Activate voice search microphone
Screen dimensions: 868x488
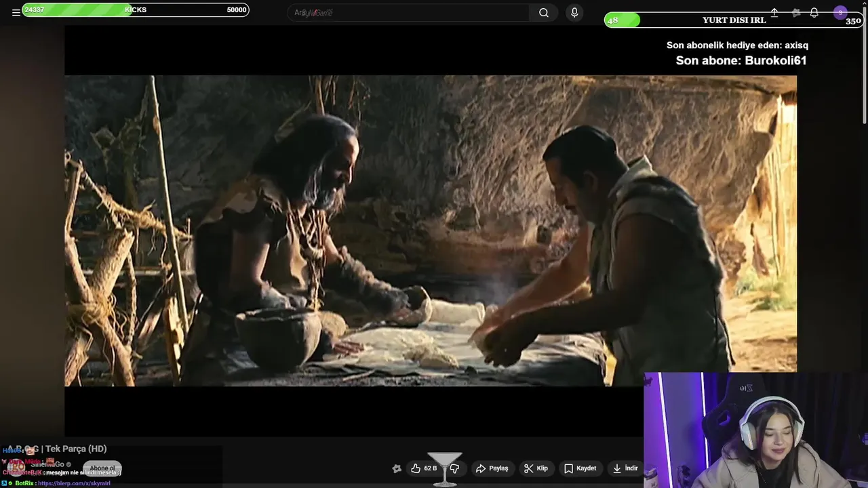(x=574, y=12)
